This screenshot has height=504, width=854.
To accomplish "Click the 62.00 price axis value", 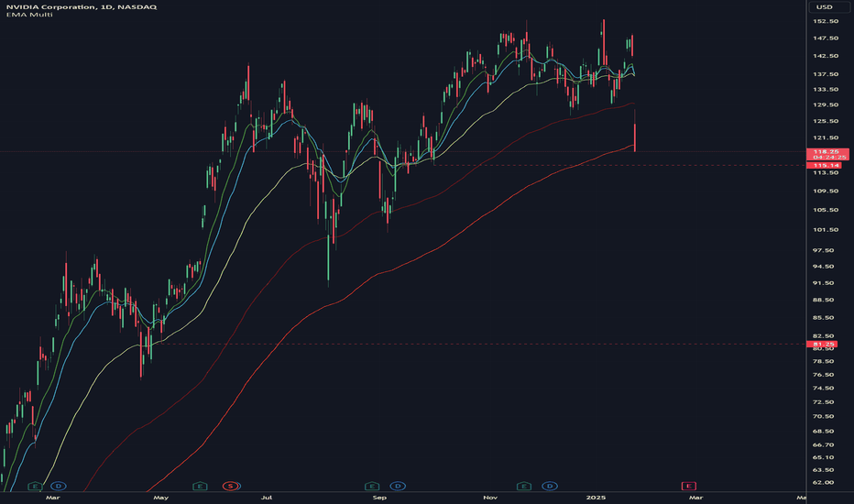I will pos(824,483).
